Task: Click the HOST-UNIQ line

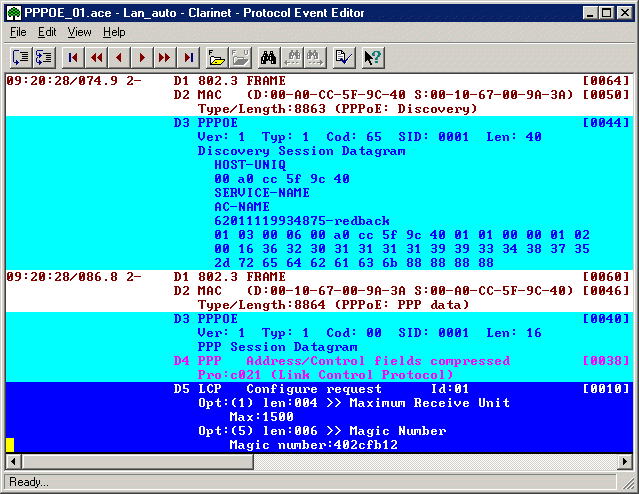Action: click(x=250, y=165)
